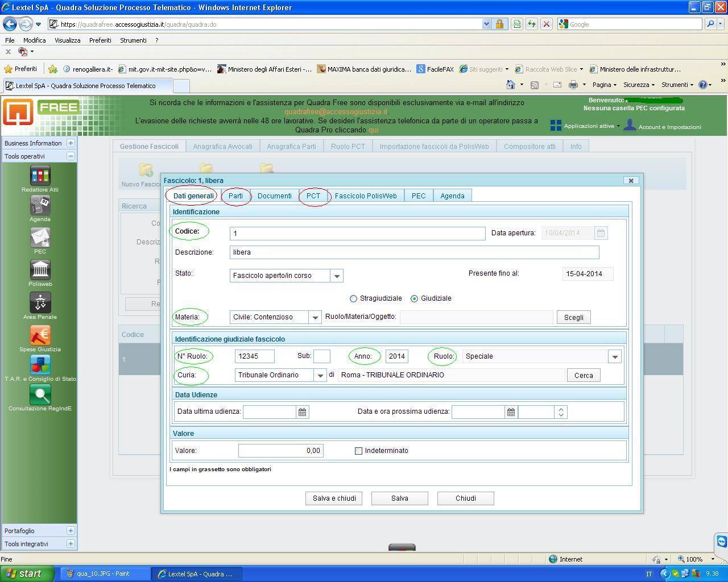
Task: Open the Strumenti menu in menu bar
Action: point(133,40)
